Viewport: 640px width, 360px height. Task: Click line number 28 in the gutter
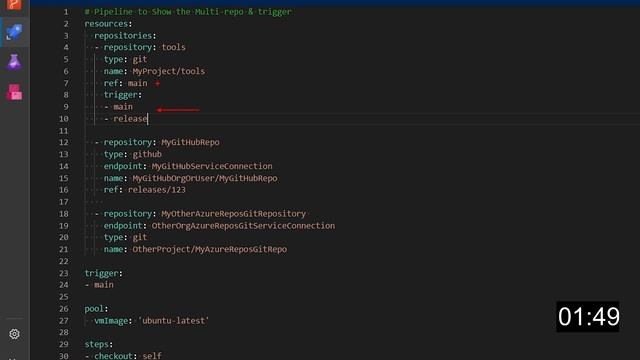[x=64, y=332]
